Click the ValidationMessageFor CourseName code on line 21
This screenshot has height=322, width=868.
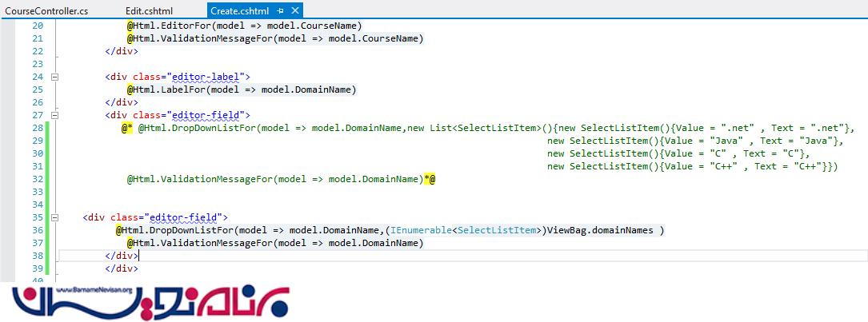click(275, 38)
